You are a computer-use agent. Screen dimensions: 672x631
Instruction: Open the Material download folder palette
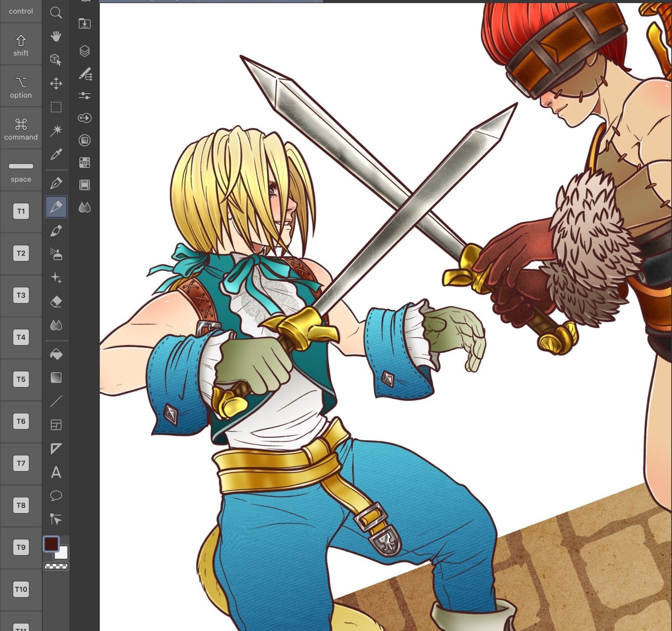click(84, 24)
